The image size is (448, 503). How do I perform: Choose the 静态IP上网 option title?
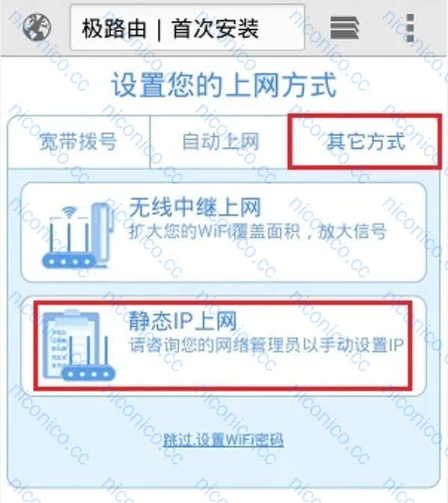pos(182,321)
